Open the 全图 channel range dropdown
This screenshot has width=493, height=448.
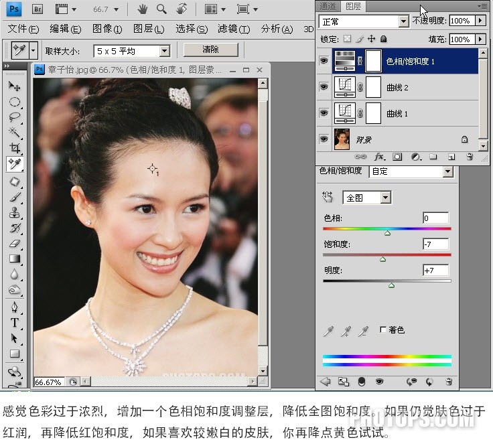click(x=385, y=198)
